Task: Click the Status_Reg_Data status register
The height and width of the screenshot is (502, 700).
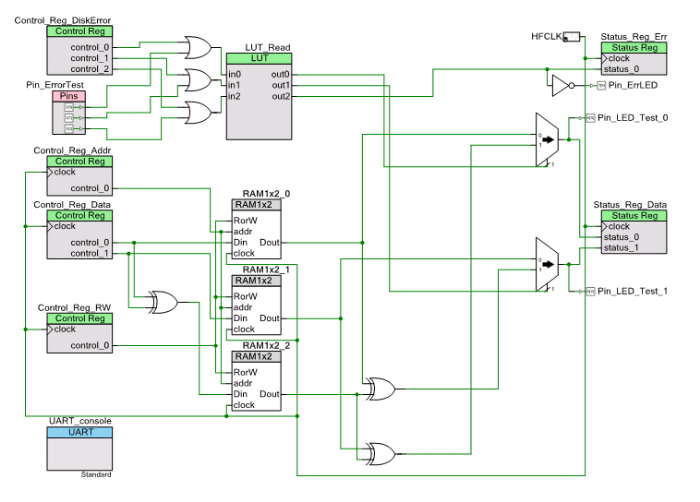Action: click(634, 234)
